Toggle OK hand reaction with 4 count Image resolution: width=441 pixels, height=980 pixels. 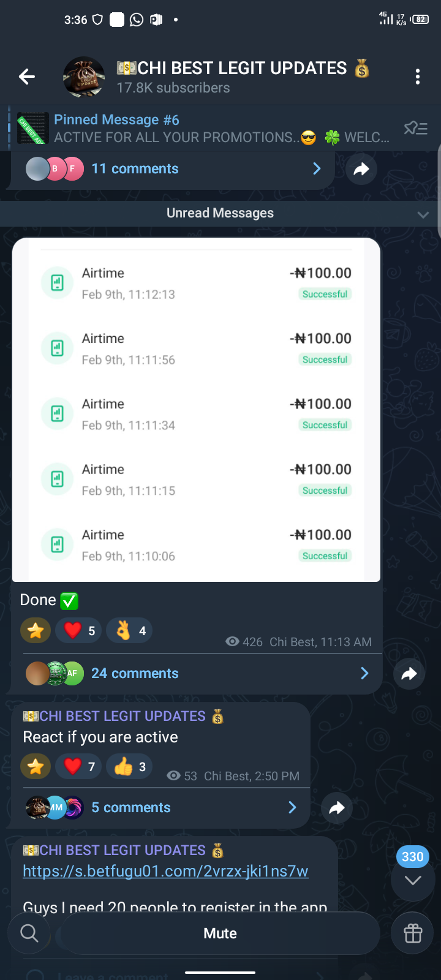click(x=130, y=630)
